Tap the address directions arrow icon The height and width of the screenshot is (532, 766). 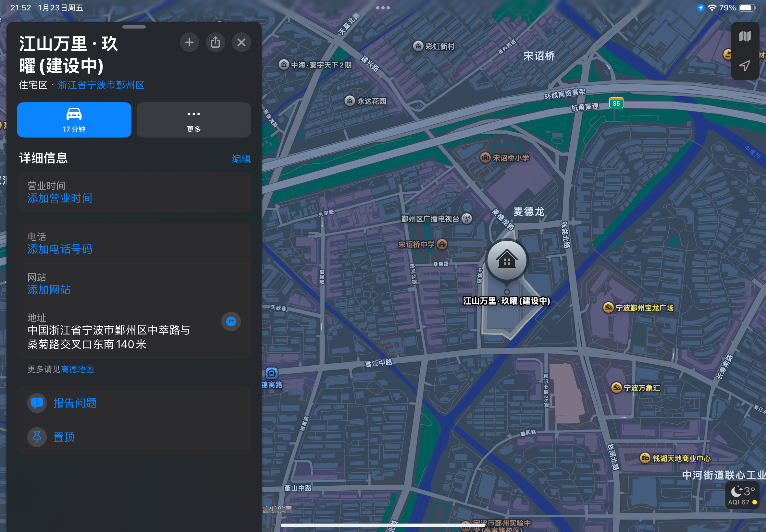[231, 321]
